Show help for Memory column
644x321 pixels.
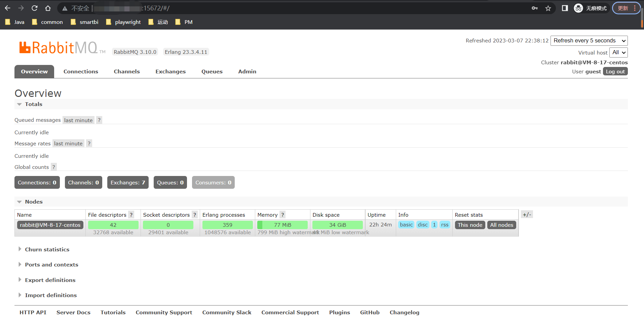tap(282, 215)
